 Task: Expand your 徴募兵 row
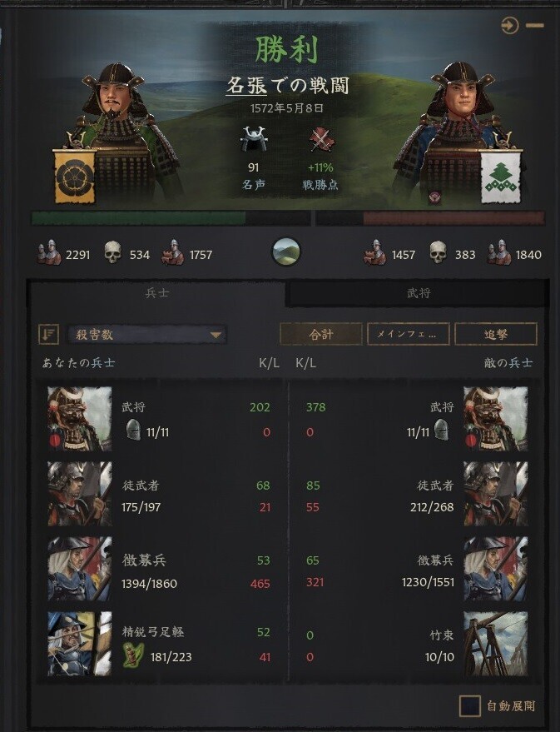pyautogui.click(x=160, y=569)
